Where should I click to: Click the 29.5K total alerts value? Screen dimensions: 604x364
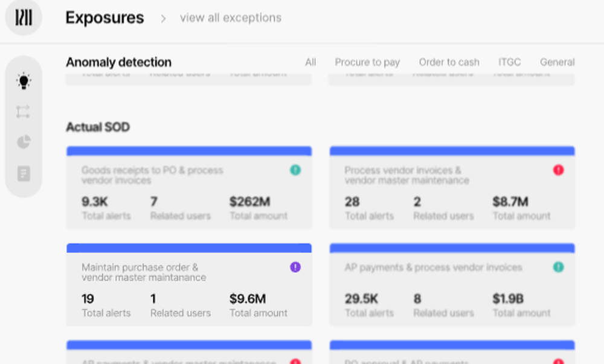point(361,299)
